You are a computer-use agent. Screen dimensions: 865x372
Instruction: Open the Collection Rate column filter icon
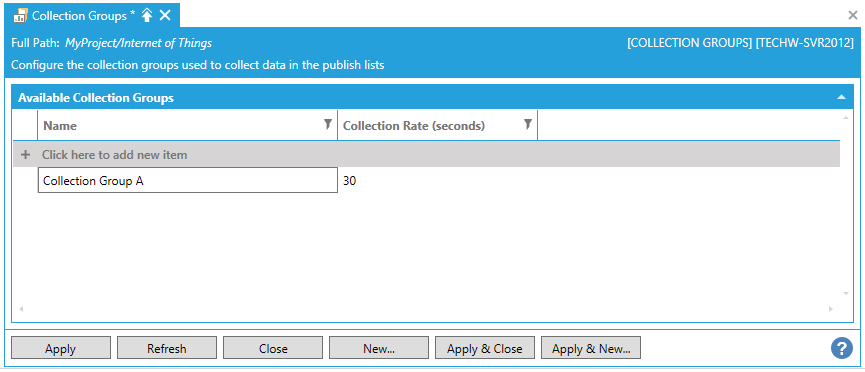[x=527, y=124]
